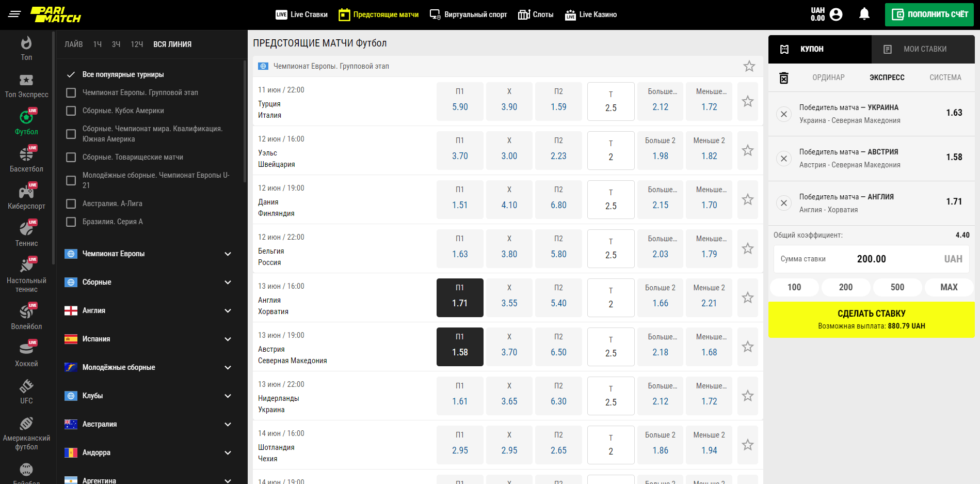The image size is (980, 484).
Task: Expand the Молодёжные сборные section
Action: click(228, 367)
